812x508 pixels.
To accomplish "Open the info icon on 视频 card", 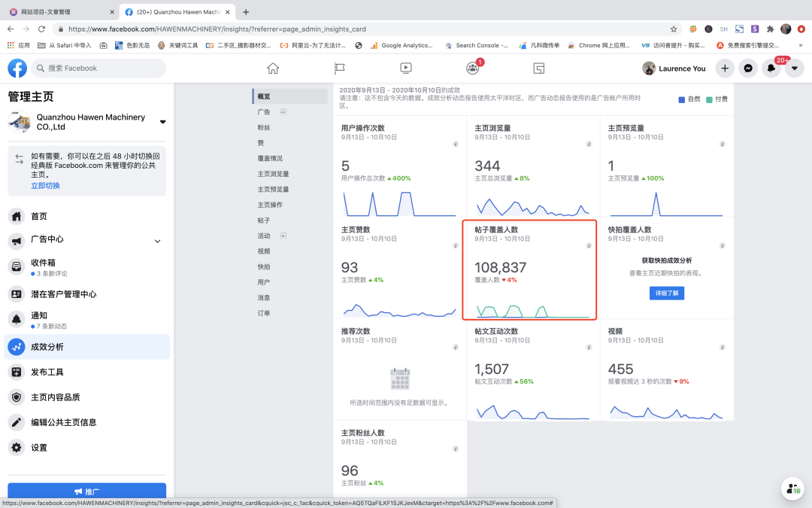I will pos(723,347).
